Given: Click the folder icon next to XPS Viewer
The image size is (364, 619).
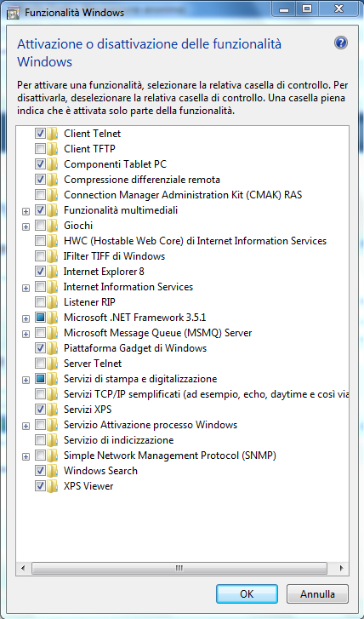Looking at the screenshot, I should 53,486.
